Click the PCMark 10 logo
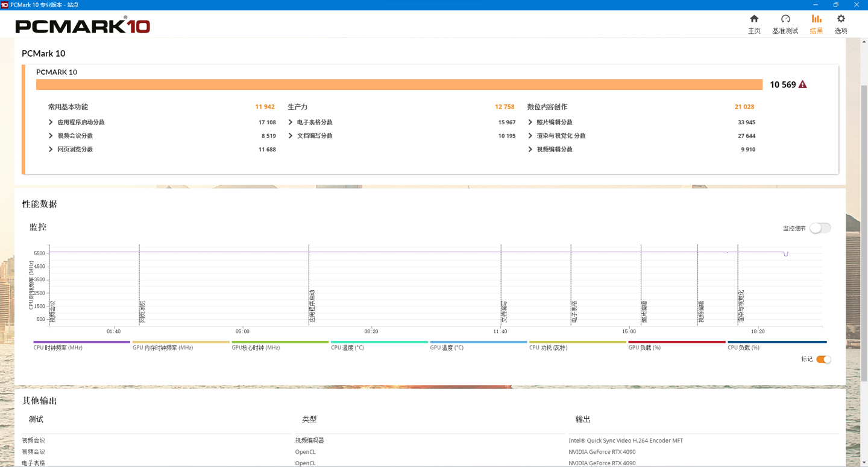The image size is (868, 467). tap(83, 25)
